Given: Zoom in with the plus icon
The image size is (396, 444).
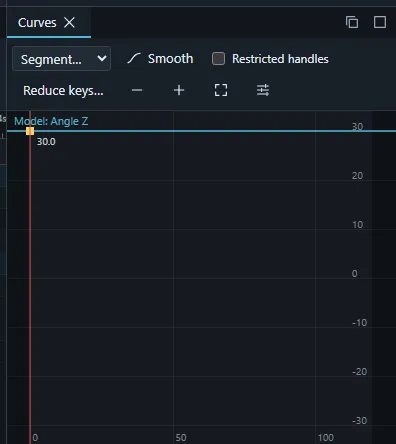Looking at the screenshot, I should tap(179, 90).
